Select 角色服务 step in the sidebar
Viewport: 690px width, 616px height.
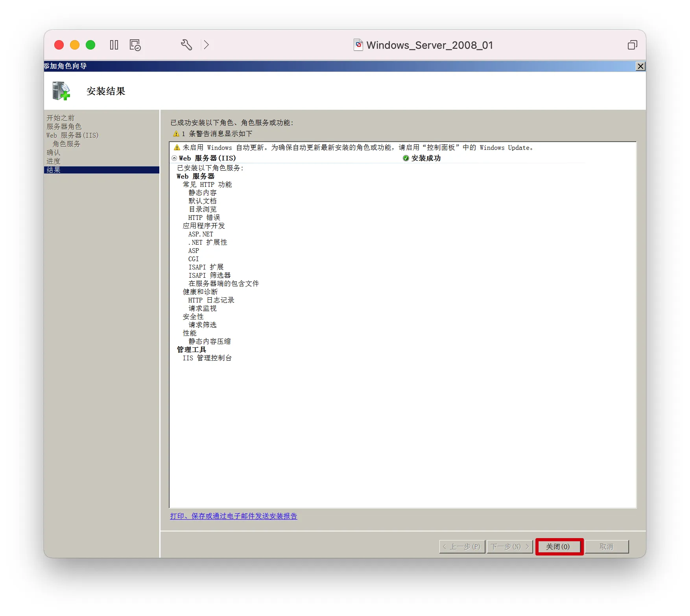click(x=66, y=144)
